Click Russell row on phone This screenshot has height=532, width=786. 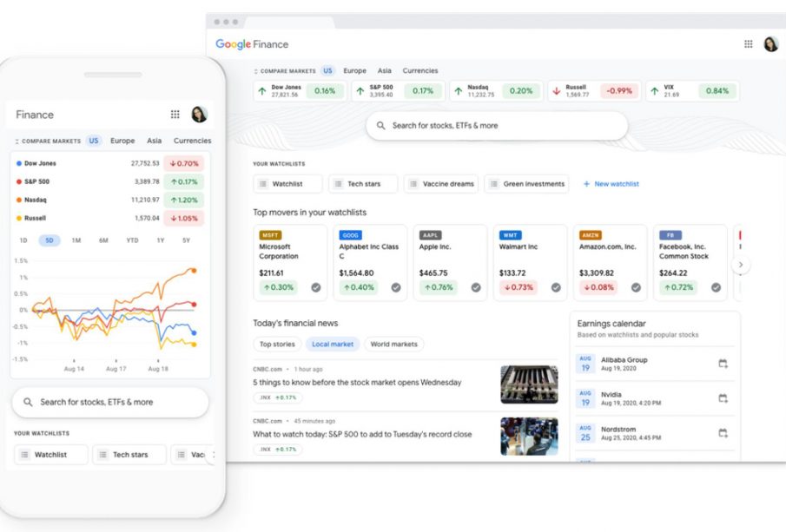[109, 218]
